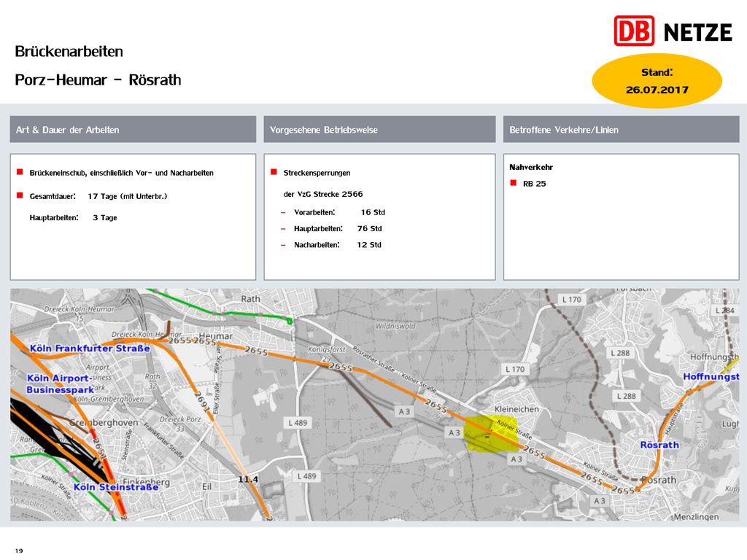Click Vorarbeiten: 16 Std line
This screenshot has width=747, height=560.
tap(339, 212)
